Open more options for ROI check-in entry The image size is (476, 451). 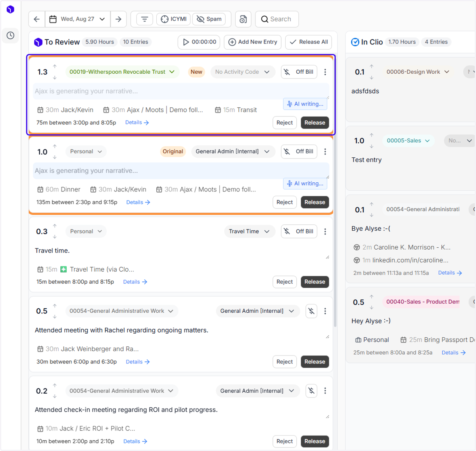325,391
